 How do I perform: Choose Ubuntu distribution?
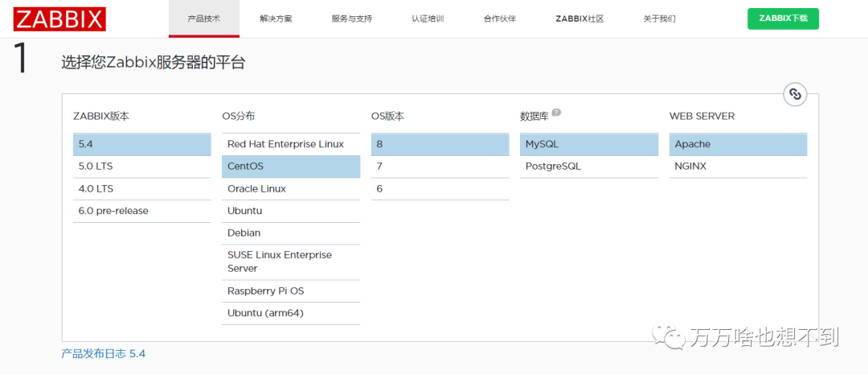(x=291, y=211)
